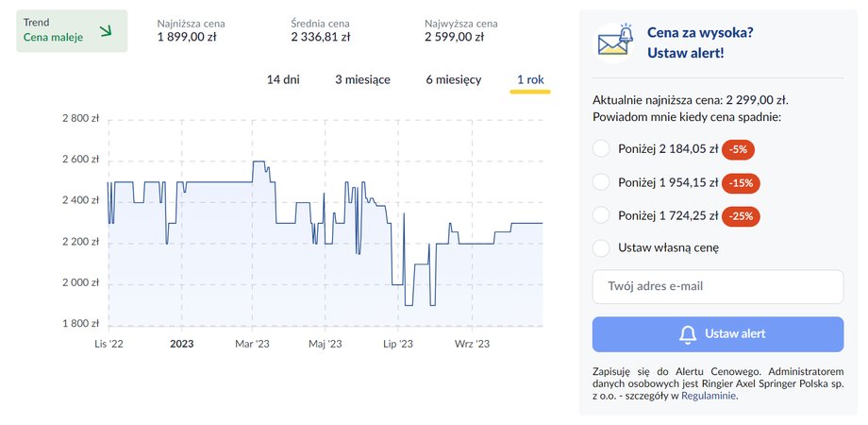Switch chart range to 3 miesiące
This screenshot has height=425, width=868.
click(362, 79)
